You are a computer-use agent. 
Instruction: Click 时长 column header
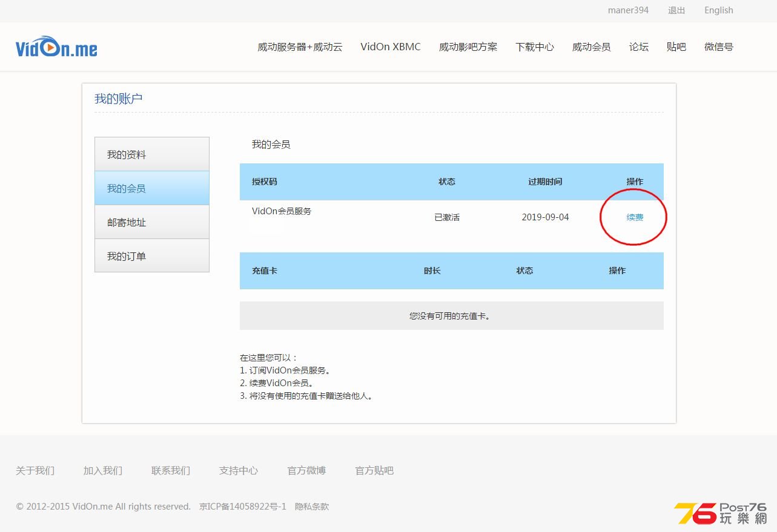coord(432,271)
